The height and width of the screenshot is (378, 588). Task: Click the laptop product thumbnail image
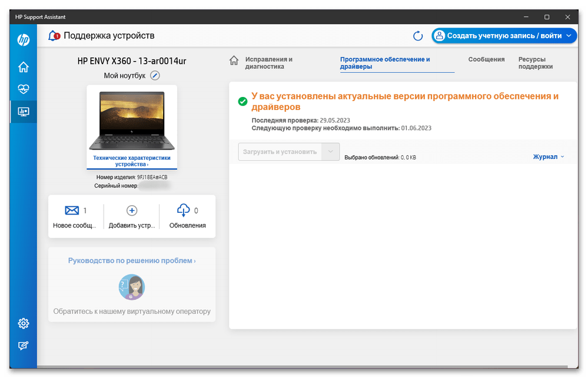132,121
